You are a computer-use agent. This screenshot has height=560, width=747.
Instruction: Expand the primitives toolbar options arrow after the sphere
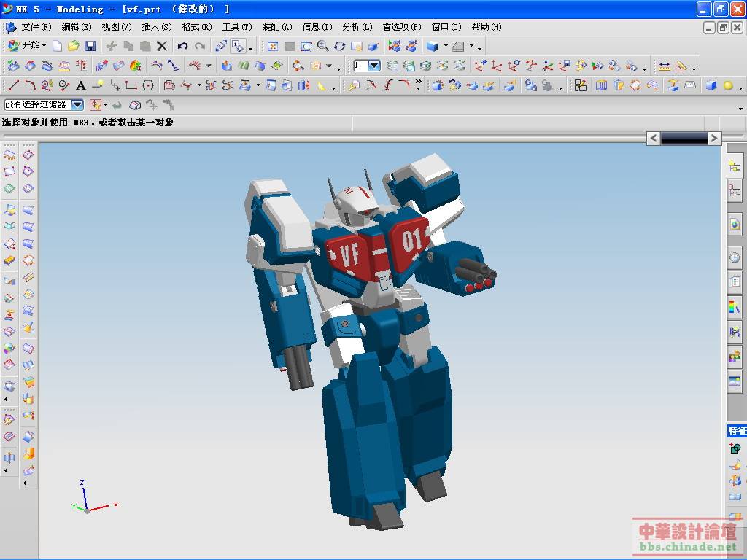pos(740,88)
